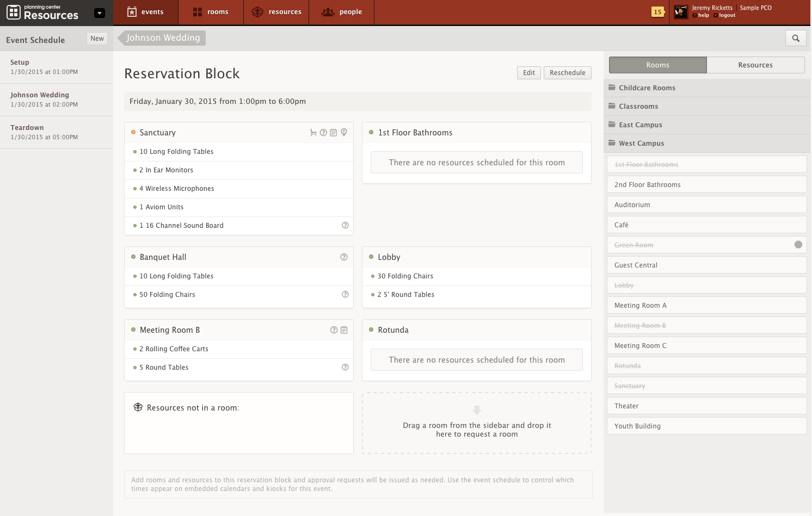Open the Sanctuary notes notepad icon
Screen dimensions: 812x516
334,133
